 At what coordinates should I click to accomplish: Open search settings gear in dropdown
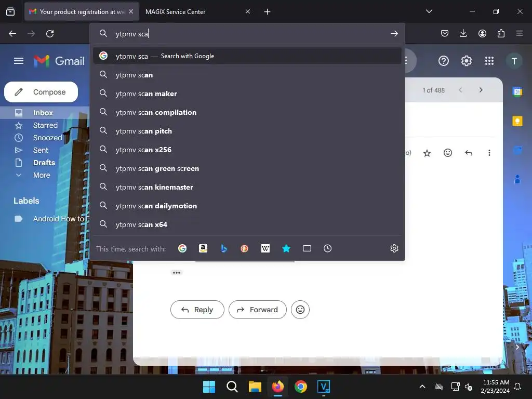[x=394, y=248]
